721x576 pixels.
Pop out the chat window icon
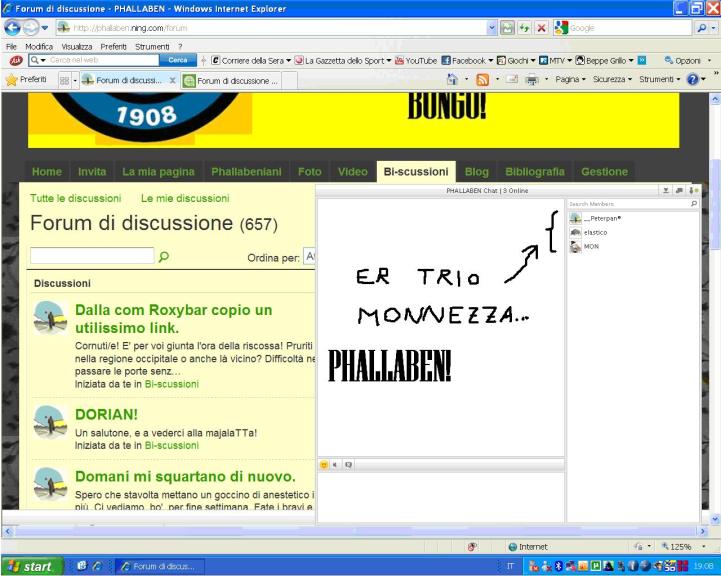[679, 190]
